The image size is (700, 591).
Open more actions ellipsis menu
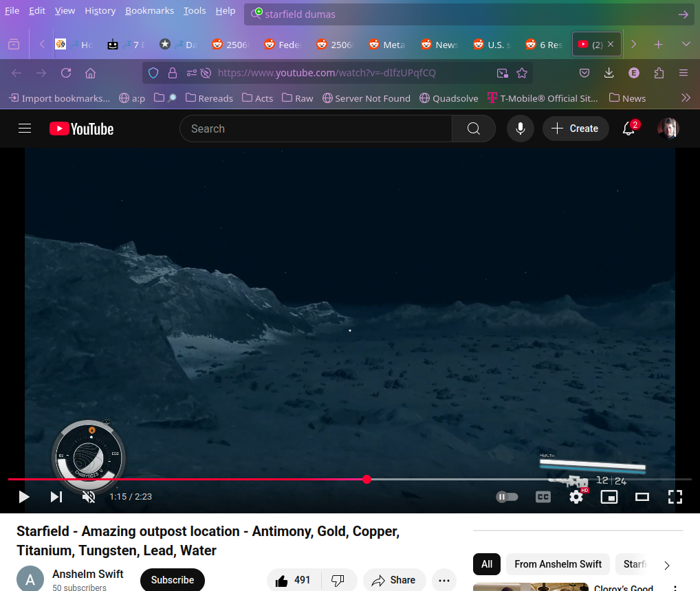(x=444, y=581)
